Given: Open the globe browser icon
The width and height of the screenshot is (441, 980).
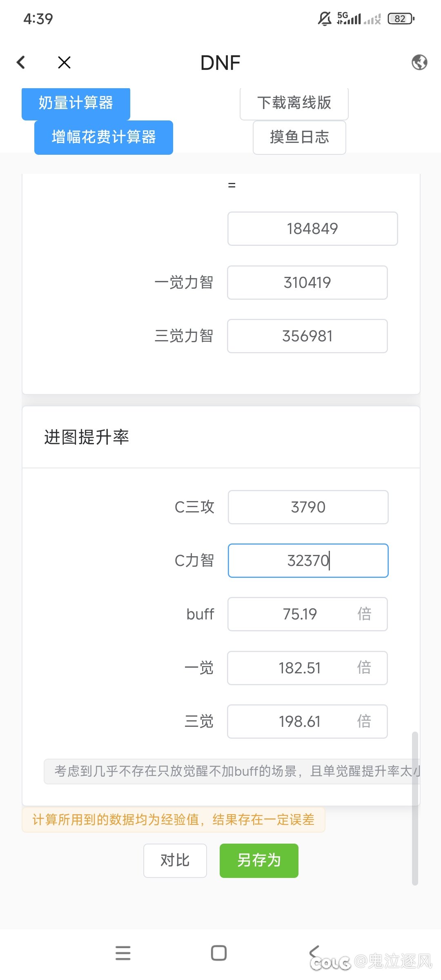Looking at the screenshot, I should [x=419, y=62].
